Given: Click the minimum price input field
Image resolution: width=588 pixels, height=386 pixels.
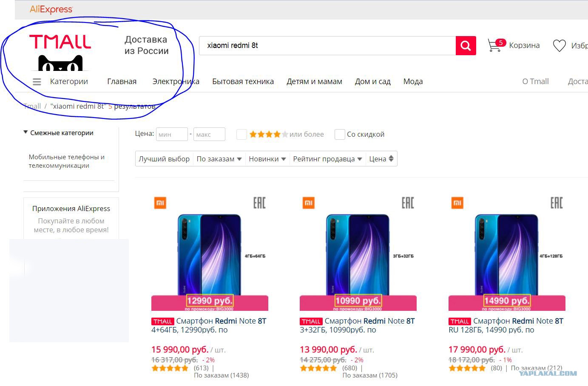Looking at the screenshot, I should [172, 134].
